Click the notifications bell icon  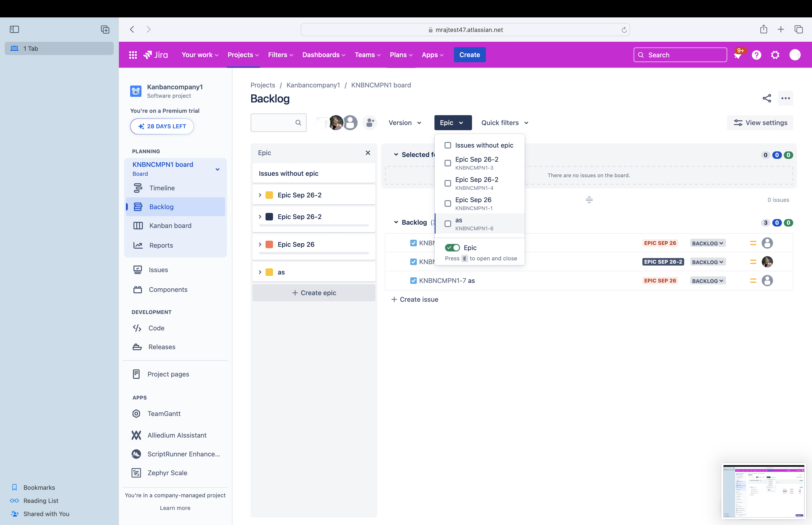pos(738,55)
